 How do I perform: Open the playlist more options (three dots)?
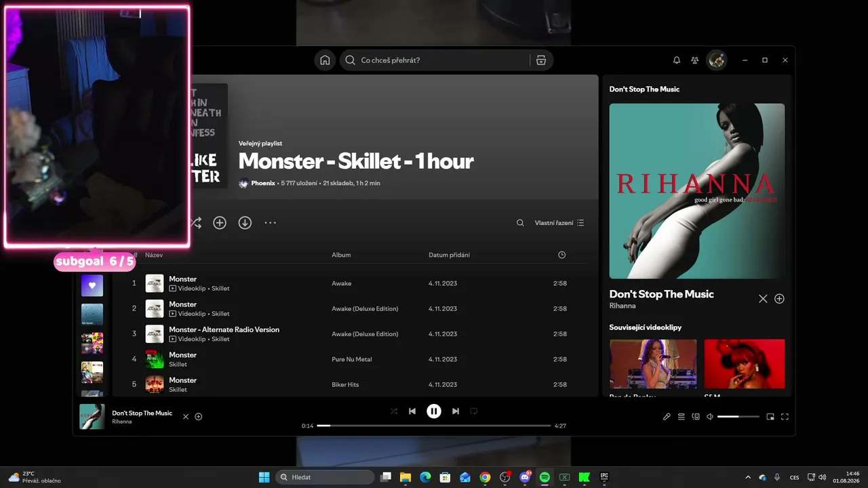[x=271, y=222]
